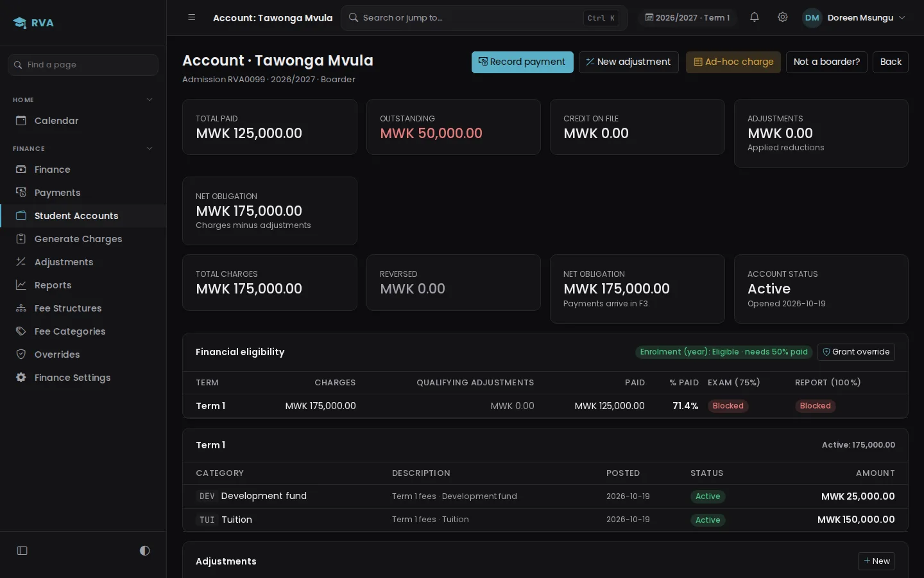Open Calendar from sidebar
This screenshot has height=578, width=924.
click(83, 121)
